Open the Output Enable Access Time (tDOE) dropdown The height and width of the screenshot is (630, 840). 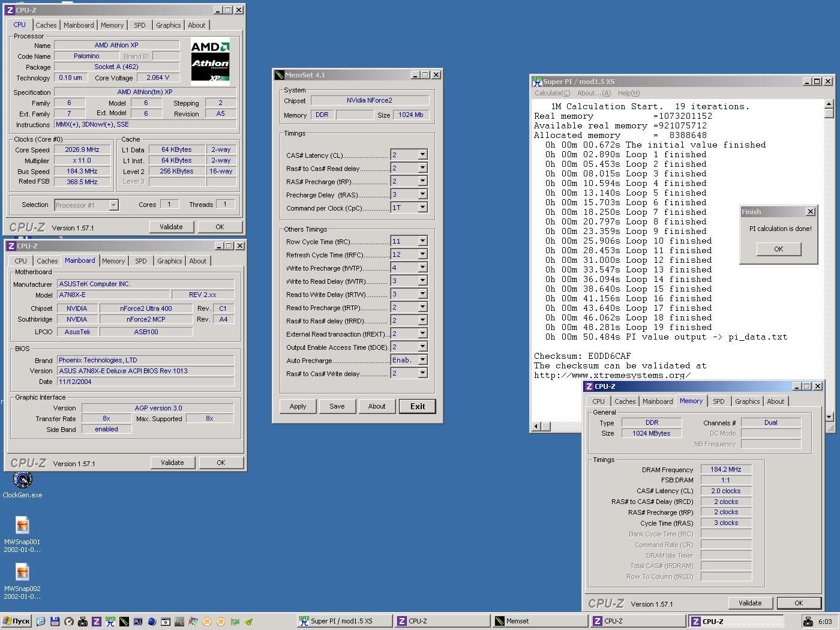pyautogui.click(x=422, y=347)
